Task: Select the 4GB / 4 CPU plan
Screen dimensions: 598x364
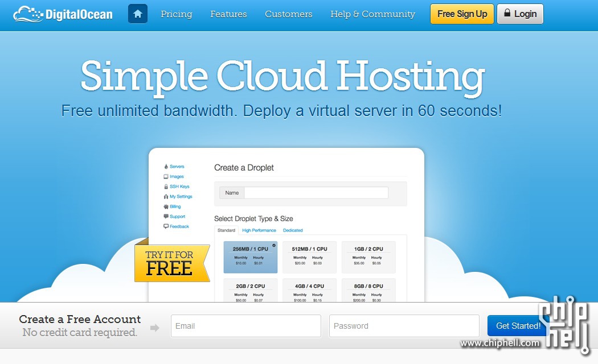Action: click(x=309, y=290)
